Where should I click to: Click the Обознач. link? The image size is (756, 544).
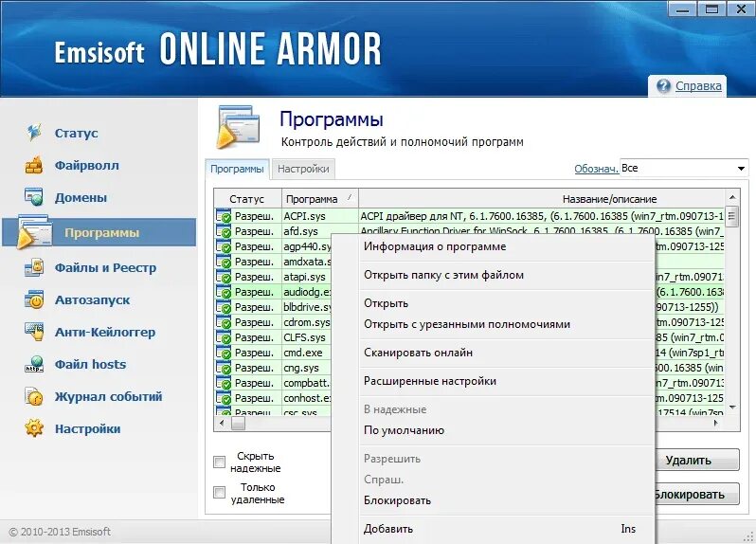tap(596, 169)
